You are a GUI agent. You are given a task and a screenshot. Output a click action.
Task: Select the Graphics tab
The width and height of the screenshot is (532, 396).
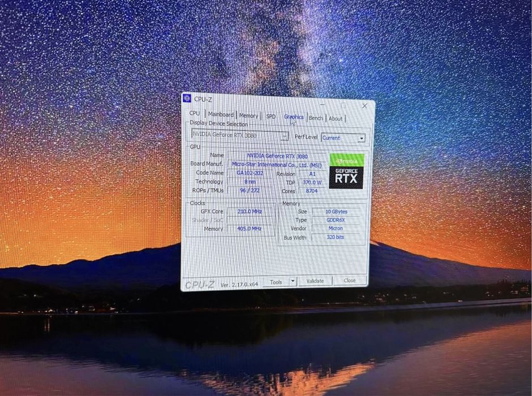294,117
